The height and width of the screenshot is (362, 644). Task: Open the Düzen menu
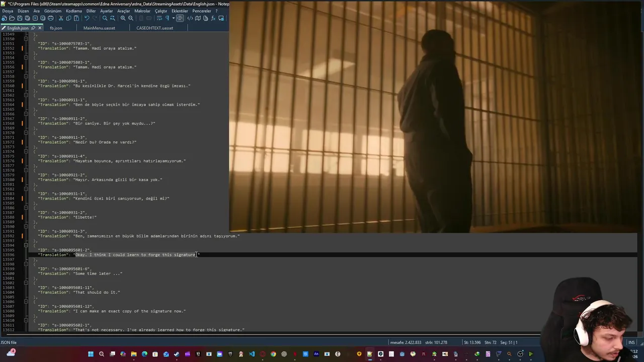23,11
